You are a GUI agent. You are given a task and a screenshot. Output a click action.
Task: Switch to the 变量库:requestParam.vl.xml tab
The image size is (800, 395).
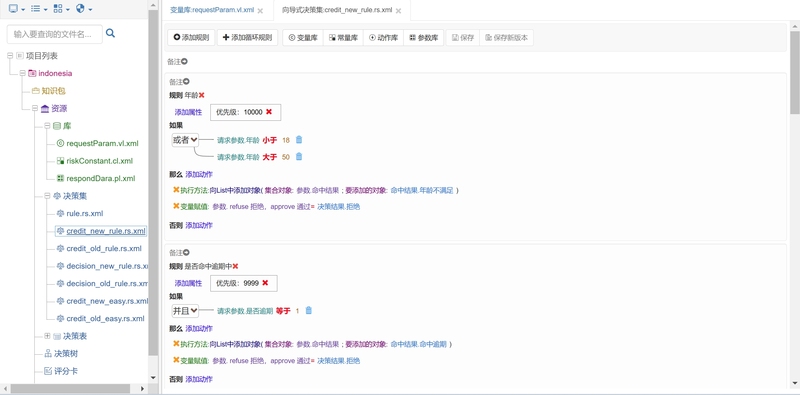(x=211, y=10)
